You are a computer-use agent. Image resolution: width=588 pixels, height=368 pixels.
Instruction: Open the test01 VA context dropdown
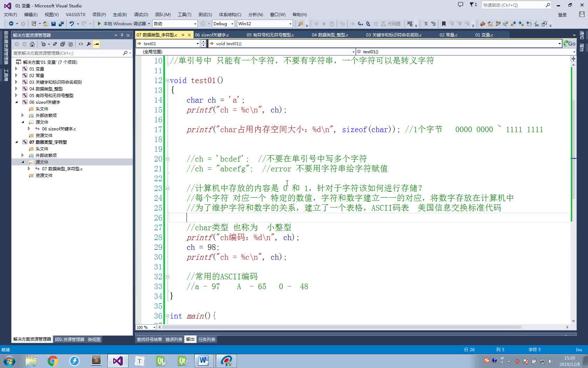(x=168, y=43)
